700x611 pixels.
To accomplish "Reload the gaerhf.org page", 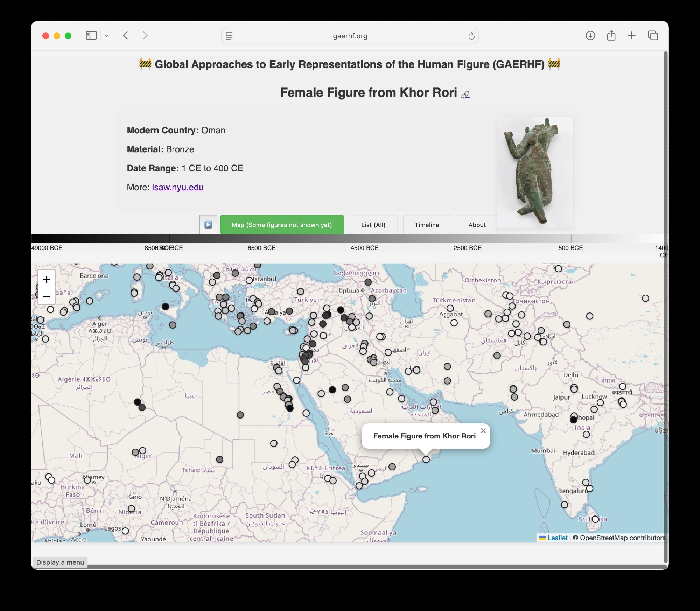I will click(471, 36).
